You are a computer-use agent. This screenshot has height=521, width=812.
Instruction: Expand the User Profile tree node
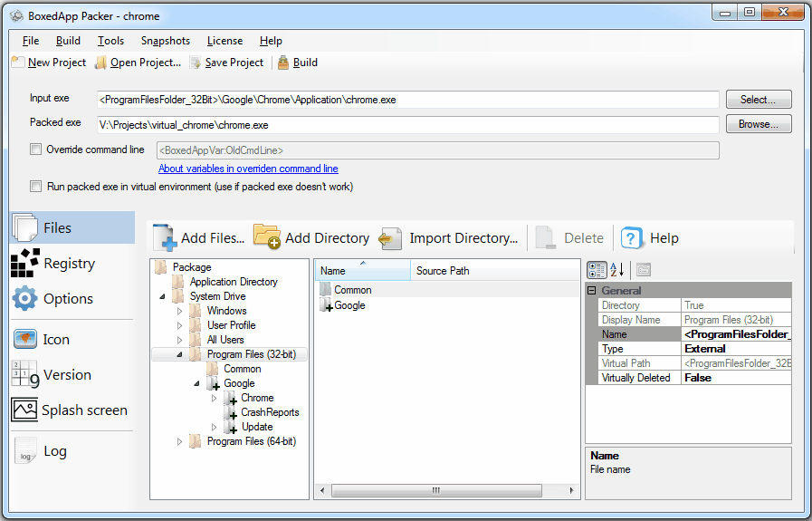pos(180,325)
